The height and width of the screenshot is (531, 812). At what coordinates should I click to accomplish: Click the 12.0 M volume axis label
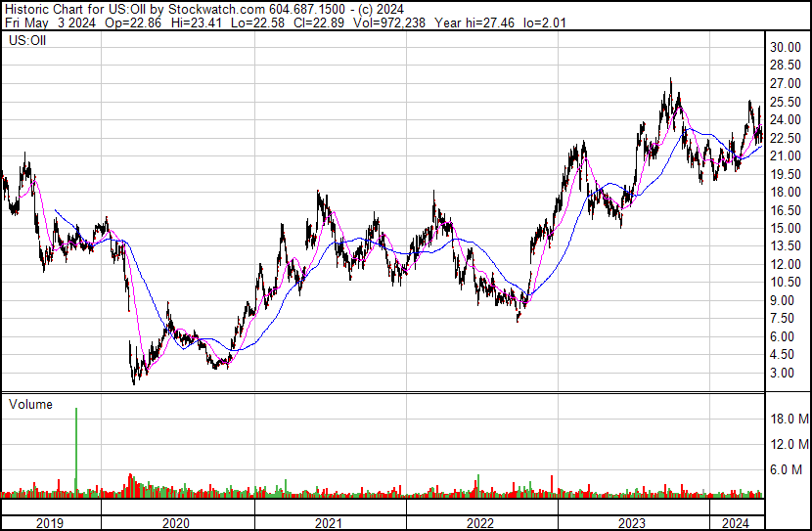pos(789,444)
